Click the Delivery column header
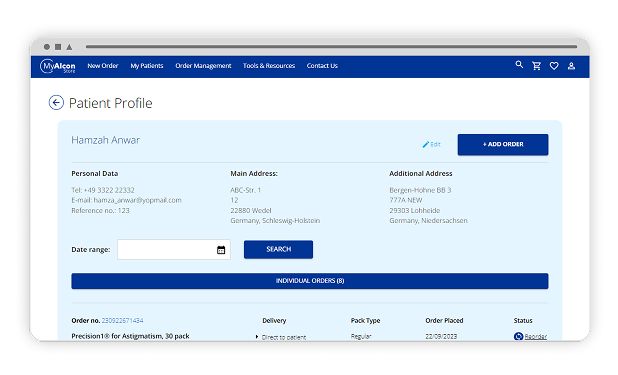The image size is (618, 375). [274, 321]
